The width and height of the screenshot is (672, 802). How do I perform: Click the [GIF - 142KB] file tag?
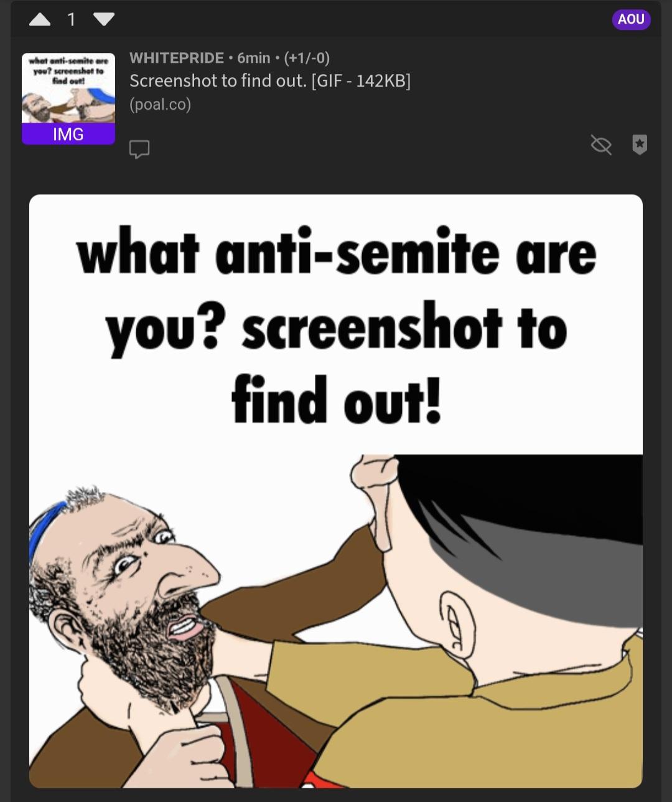point(360,81)
